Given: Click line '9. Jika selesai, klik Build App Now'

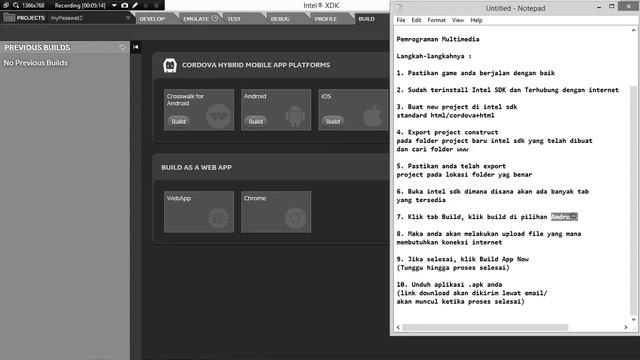Looking at the screenshot, I should pos(462,259).
